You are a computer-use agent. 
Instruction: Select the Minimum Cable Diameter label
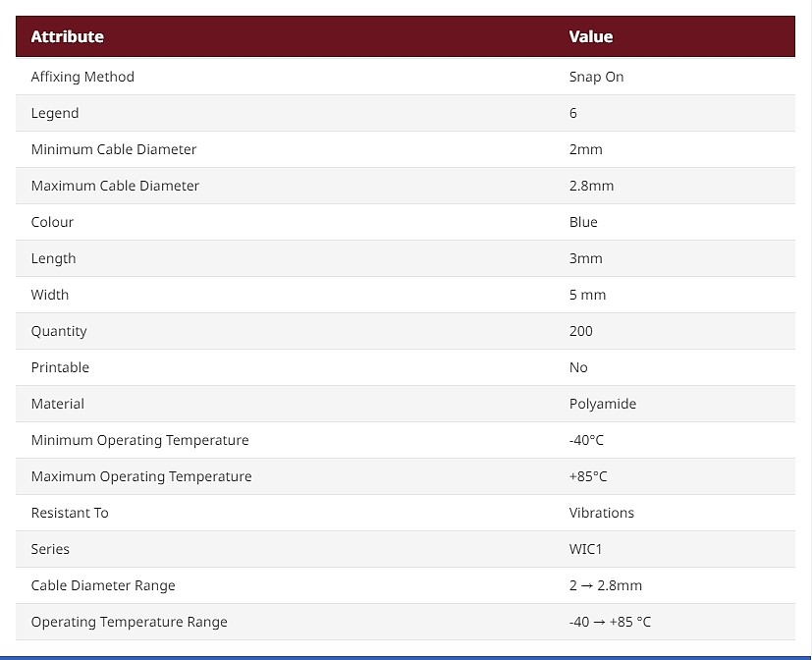point(114,149)
